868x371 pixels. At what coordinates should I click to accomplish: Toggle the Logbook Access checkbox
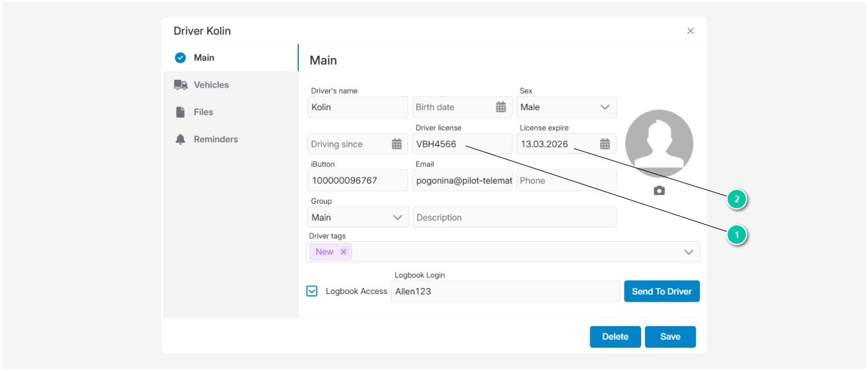[312, 291]
